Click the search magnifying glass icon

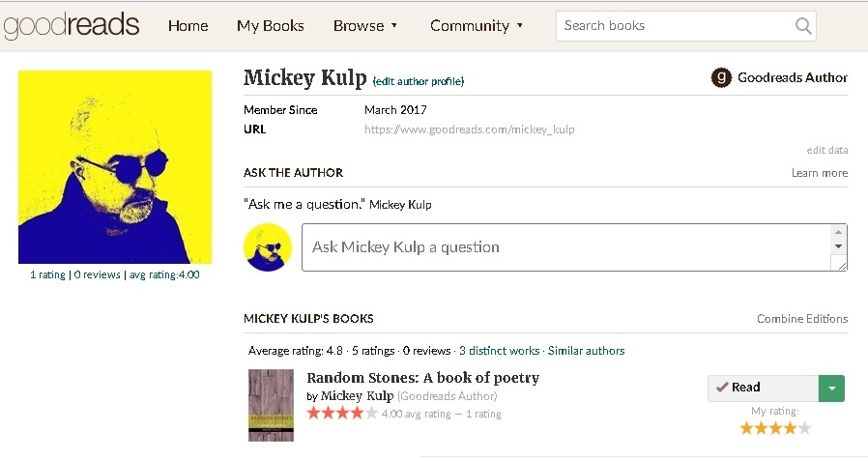tap(802, 26)
